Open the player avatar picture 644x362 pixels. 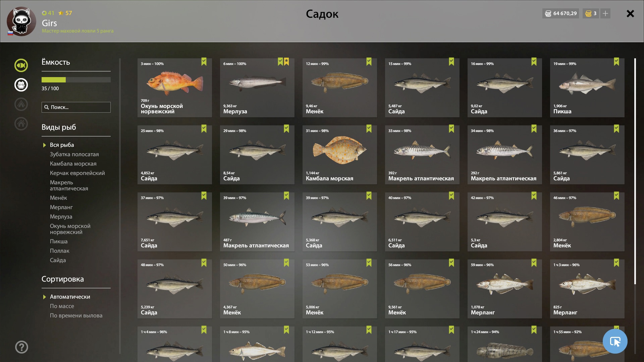point(21,21)
